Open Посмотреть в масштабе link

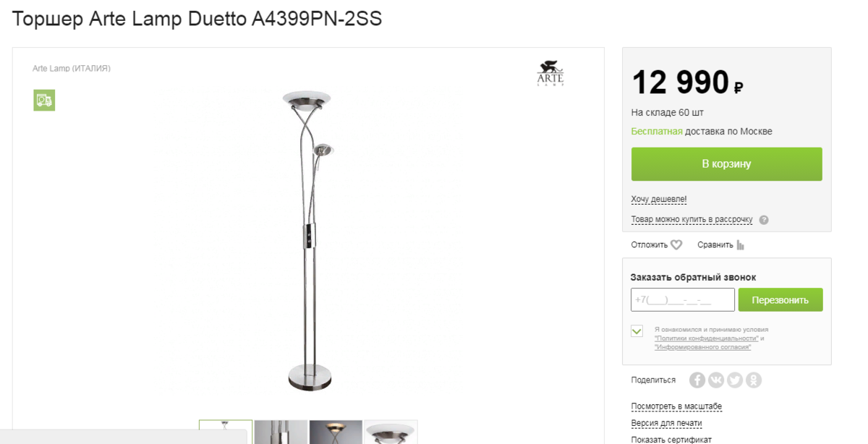[x=676, y=406]
